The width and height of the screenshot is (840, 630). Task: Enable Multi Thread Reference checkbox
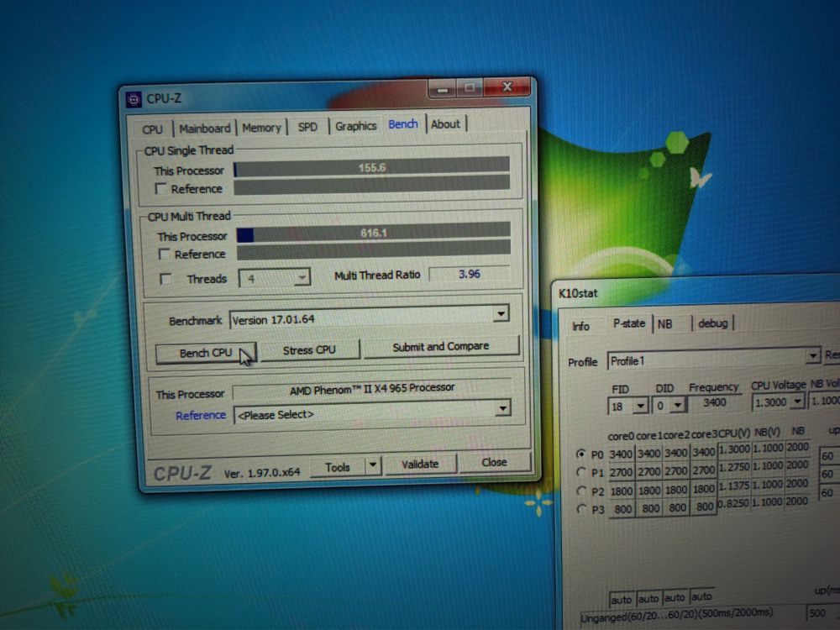[x=164, y=254]
